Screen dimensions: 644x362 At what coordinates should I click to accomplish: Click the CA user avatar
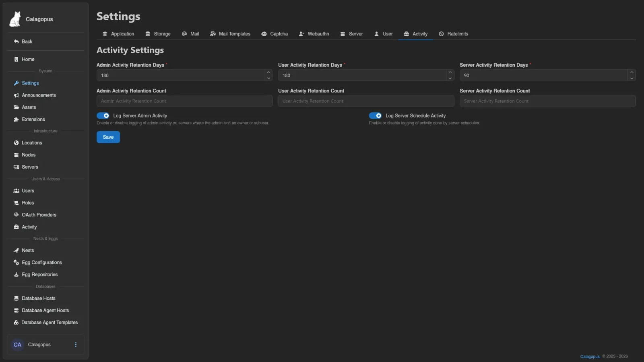17,345
